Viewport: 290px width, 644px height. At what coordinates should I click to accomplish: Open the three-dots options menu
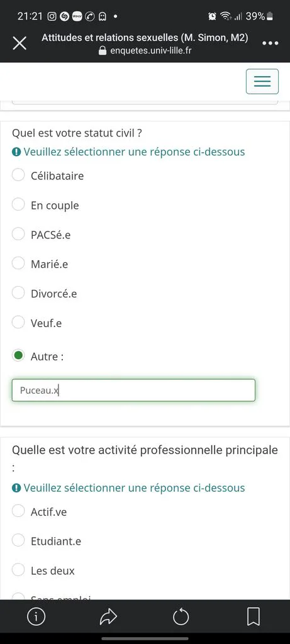pos(270,43)
